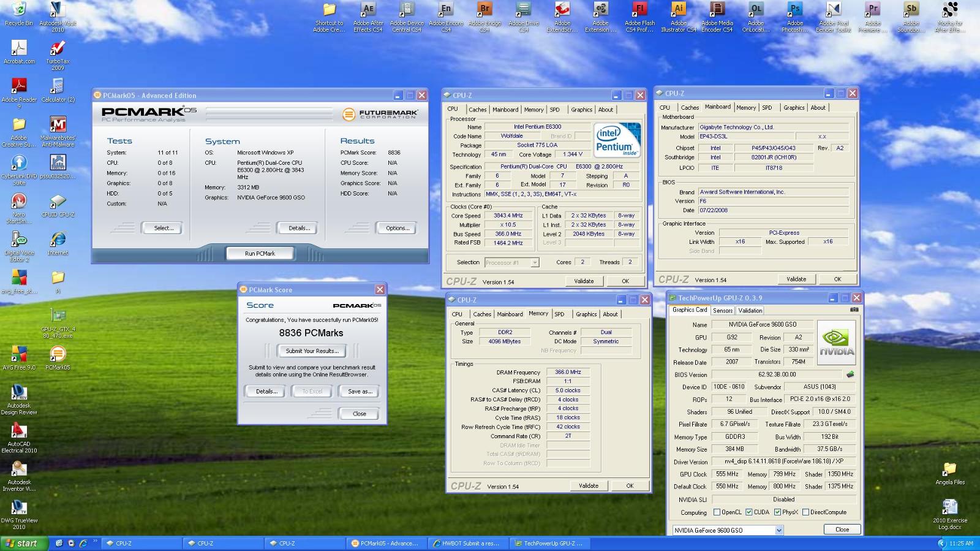Open CPUID CPU-Z desktop shortcut
Screen dimensions: 980x551
(x=58, y=206)
